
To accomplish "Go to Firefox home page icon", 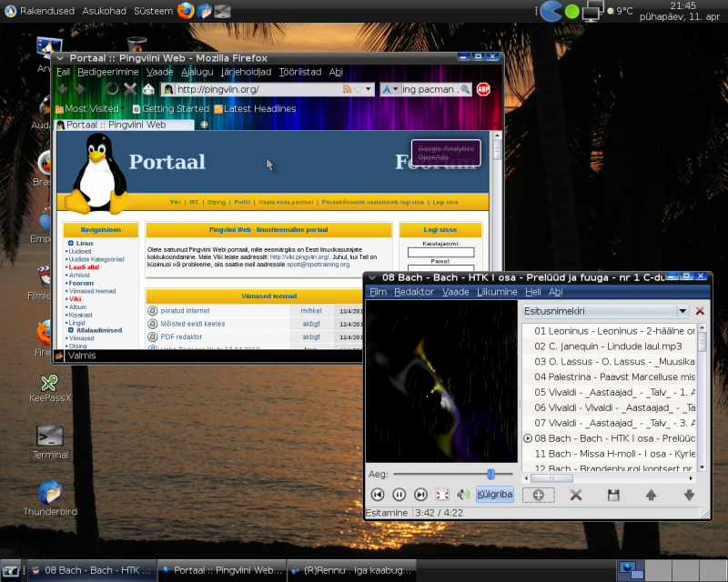I will point(148,88).
